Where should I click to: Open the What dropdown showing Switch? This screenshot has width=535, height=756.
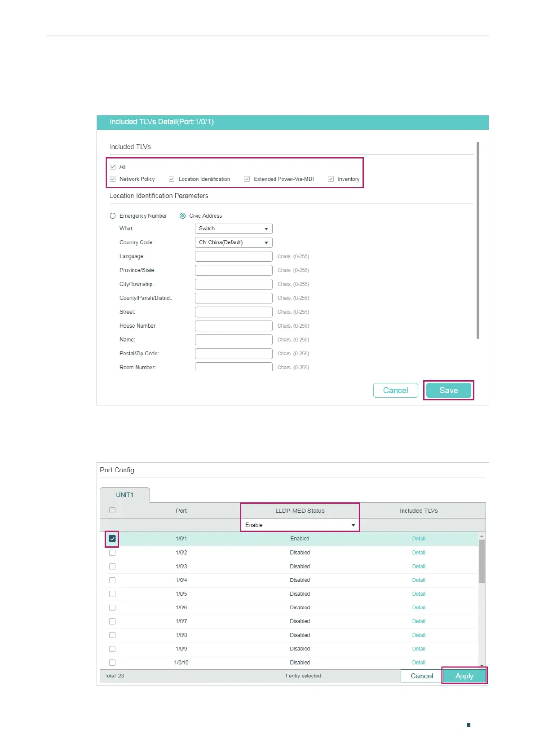click(234, 229)
